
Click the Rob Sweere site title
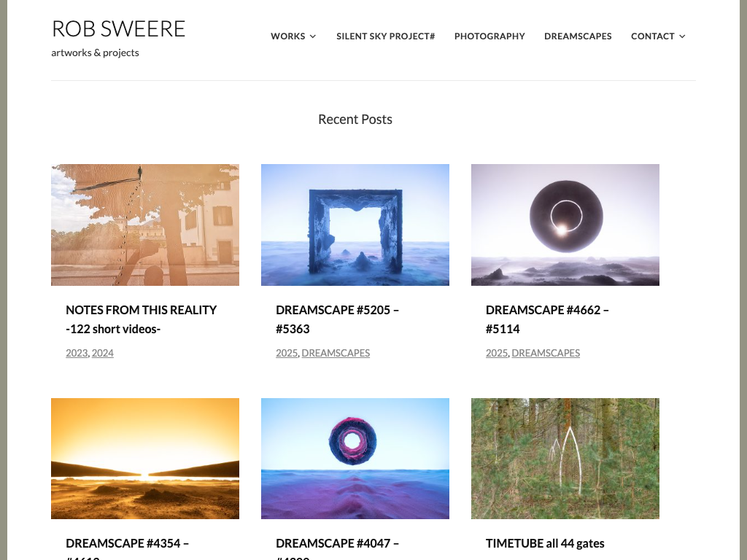click(118, 28)
